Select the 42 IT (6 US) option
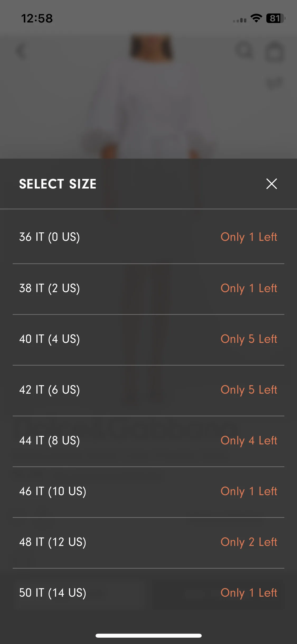The image size is (297, 644). [148, 390]
